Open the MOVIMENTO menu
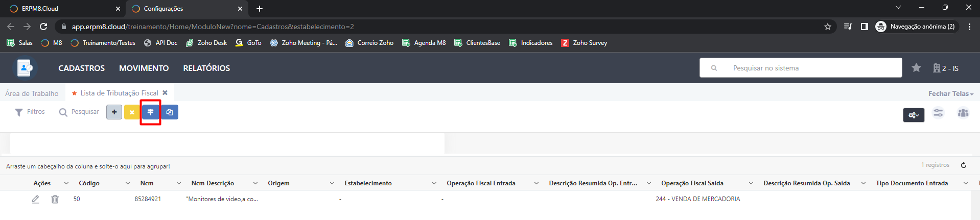The image size is (980, 220). point(144,68)
